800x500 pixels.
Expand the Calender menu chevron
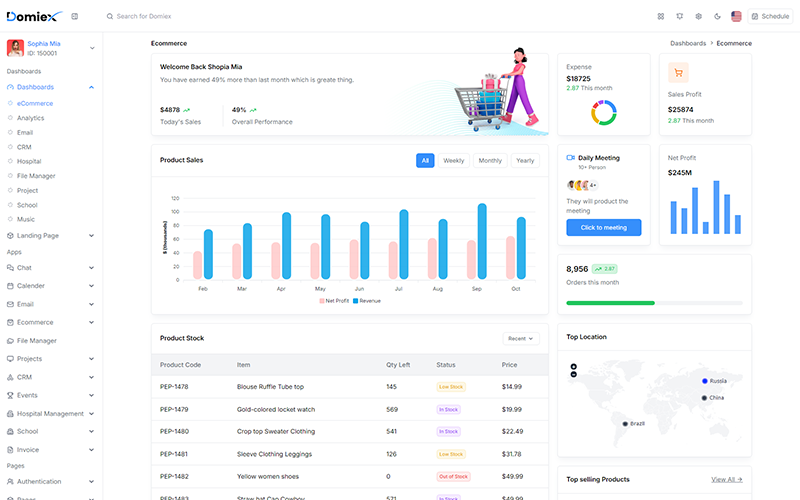coord(91,286)
